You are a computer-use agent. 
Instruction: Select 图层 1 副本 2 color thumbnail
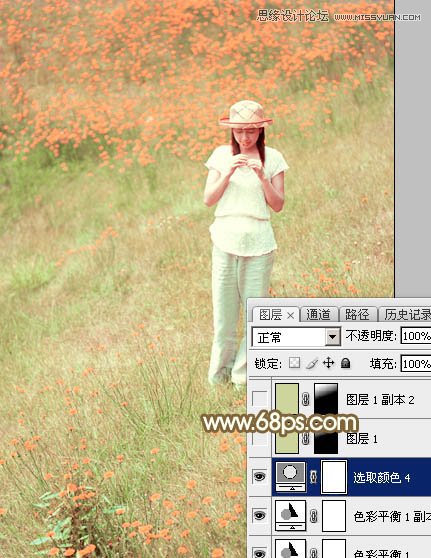coord(287,399)
